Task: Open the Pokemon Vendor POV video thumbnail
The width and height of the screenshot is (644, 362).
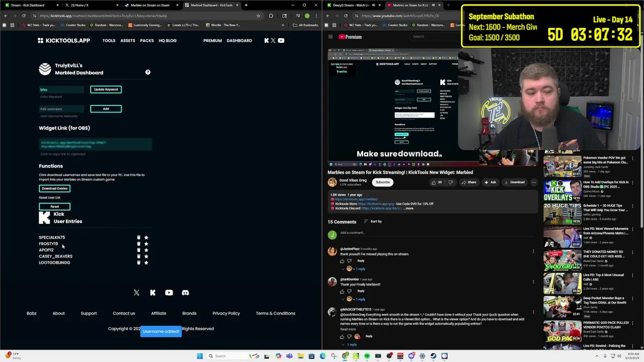Action: [x=562, y=167]
